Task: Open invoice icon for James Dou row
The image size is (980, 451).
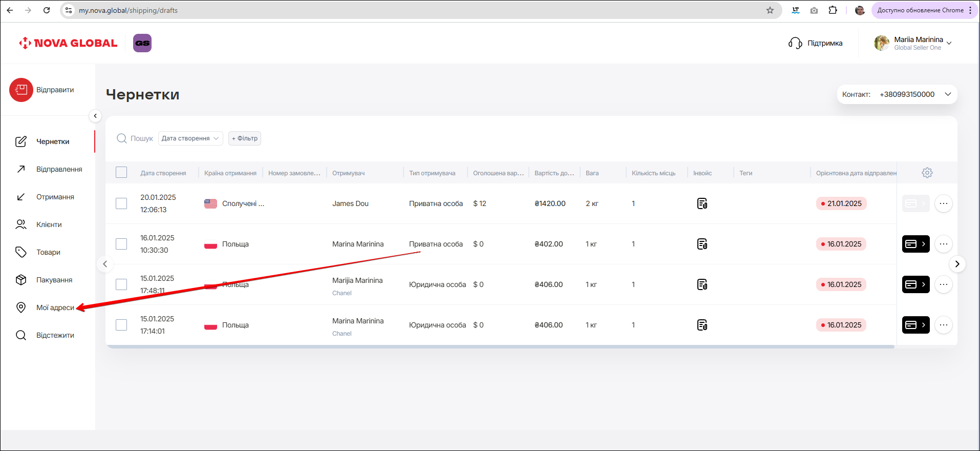Action: (x=702, y=203)
